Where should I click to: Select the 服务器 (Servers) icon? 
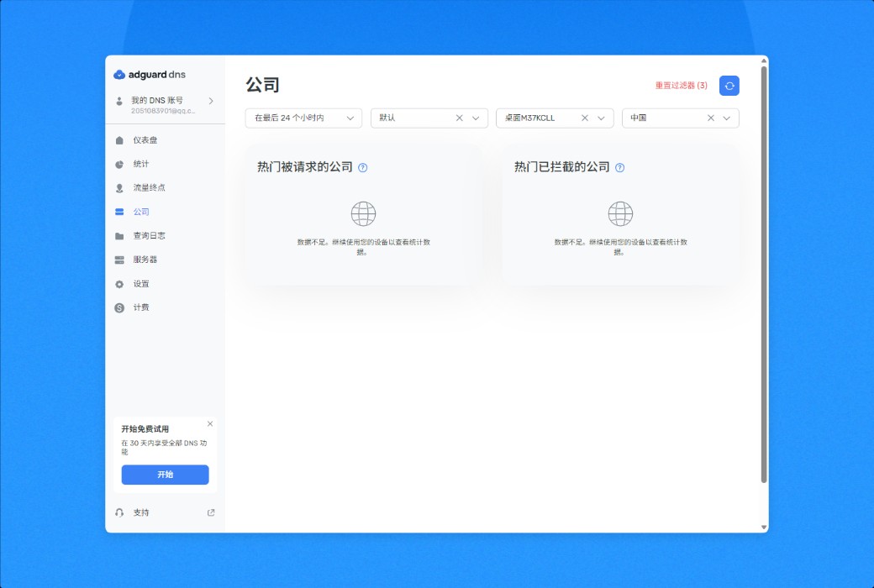tap(118, 260)
